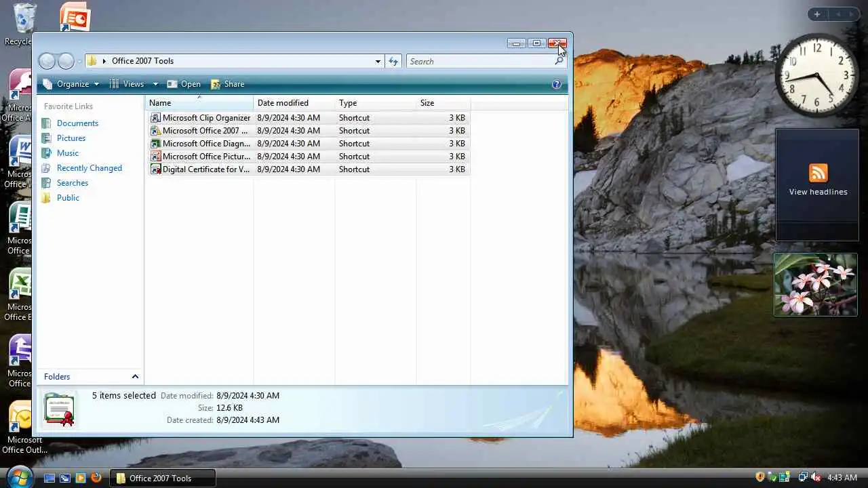This screenshot has height=488, width=868.
Task: Click Show Desktop in Quick Launch
Action: 50,478
